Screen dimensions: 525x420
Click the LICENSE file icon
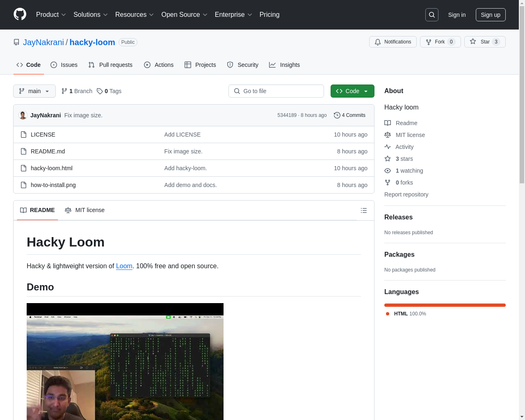pos(24,135)
